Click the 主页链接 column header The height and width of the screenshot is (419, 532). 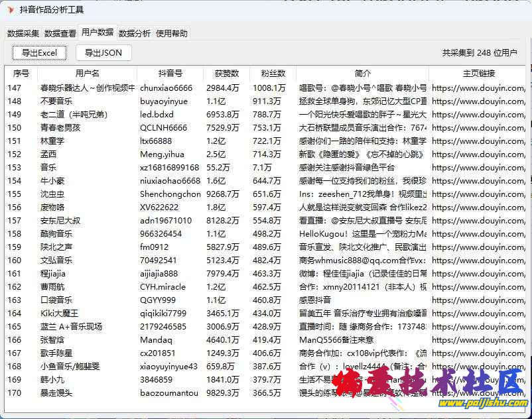coord(478,74)
